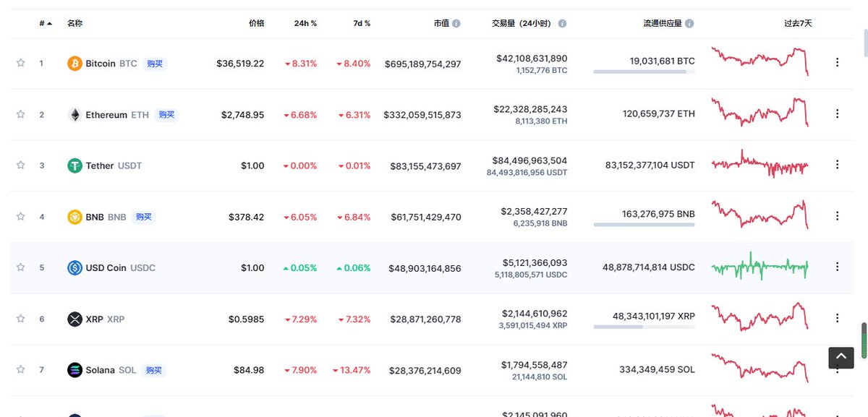
Task: Click the Ethereum coin logo
Action: pos(75,114)
